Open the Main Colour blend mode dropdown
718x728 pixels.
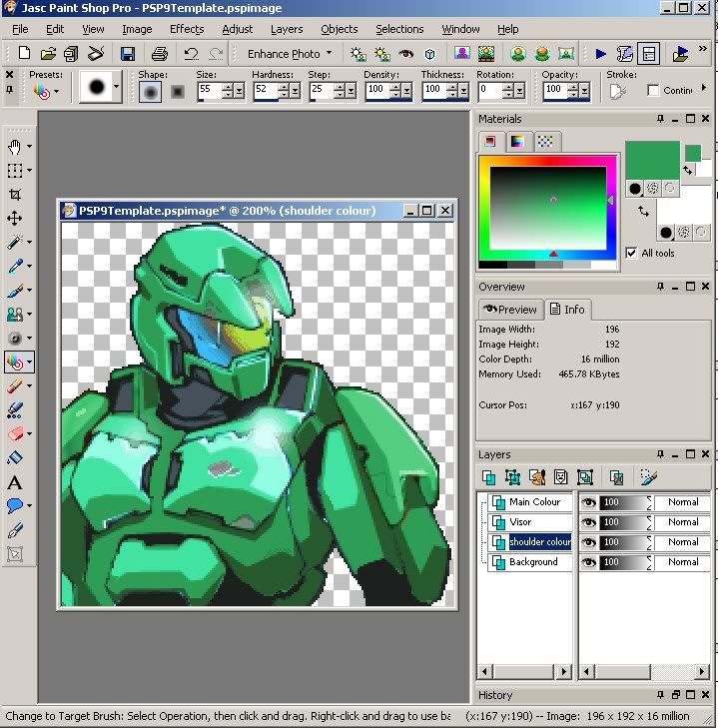coord(683,502)
